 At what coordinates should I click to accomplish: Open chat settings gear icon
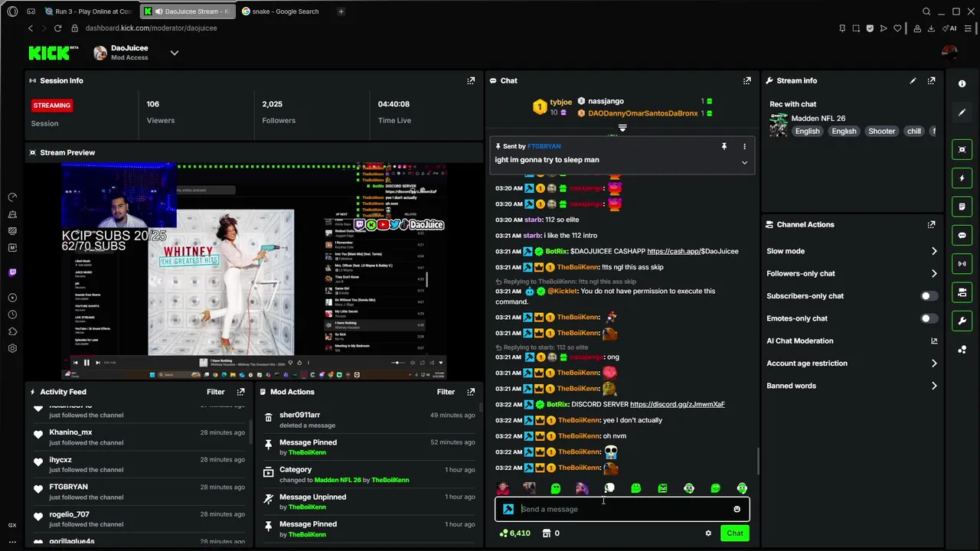pyautogui.click(x=708, y=533)
